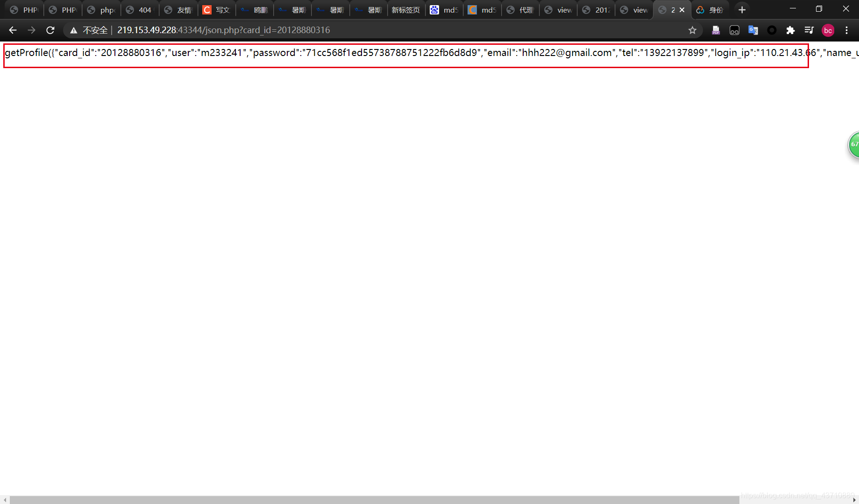859x504 pixels.
Task: Open a new tab with the plus
Action: tap(742, 10)
